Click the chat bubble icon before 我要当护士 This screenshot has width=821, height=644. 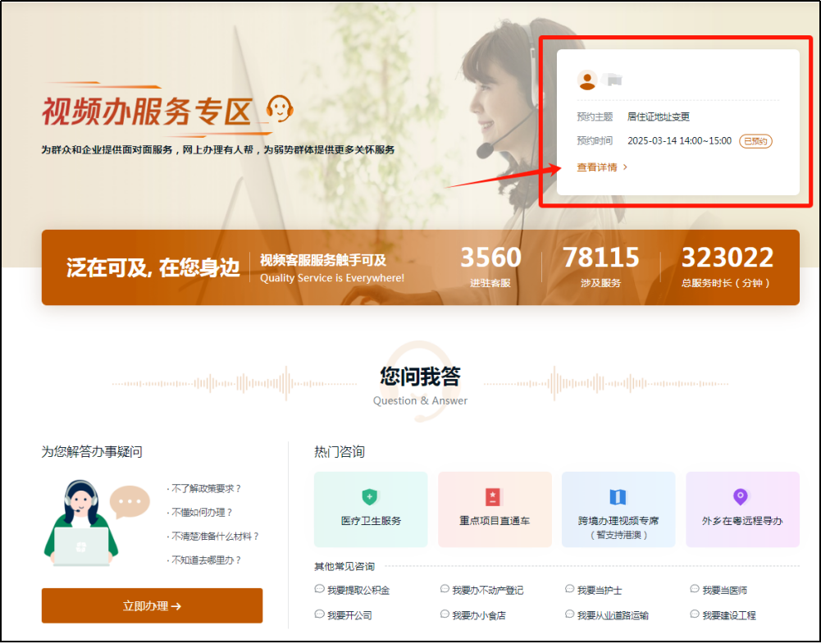[568, 589]
